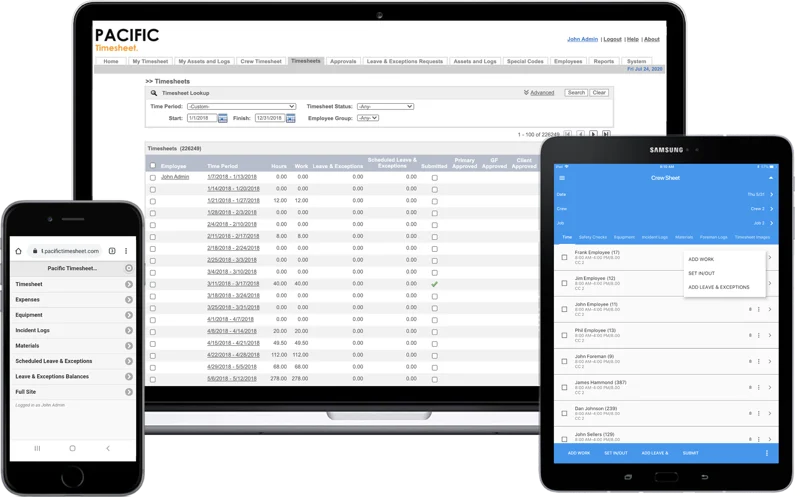The width and height of the screenshot is (800, 497).
Task: Select the James Hammond checkbox
Action: (564, 388)
